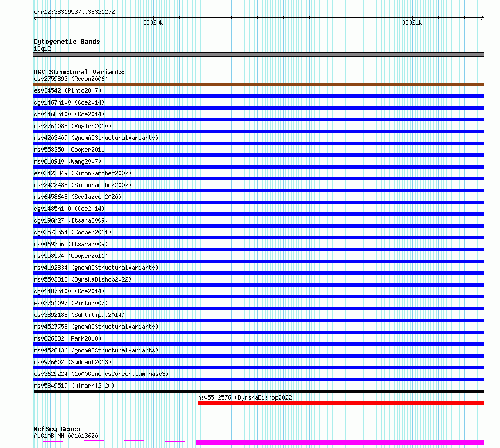500x448 pixels.
Task: Select nsv4528136 (gnomADStructuralVariants) label
Action: pos(96,350)
